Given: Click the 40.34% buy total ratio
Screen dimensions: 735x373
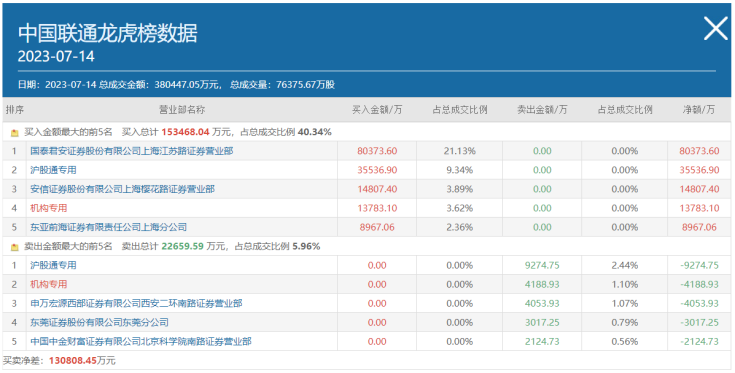Looking at the screenshot, I should (x=315, y=132).
